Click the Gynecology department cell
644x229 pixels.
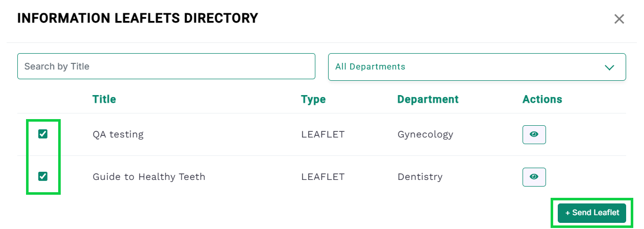pyautogui.click(x=425, y=134)
